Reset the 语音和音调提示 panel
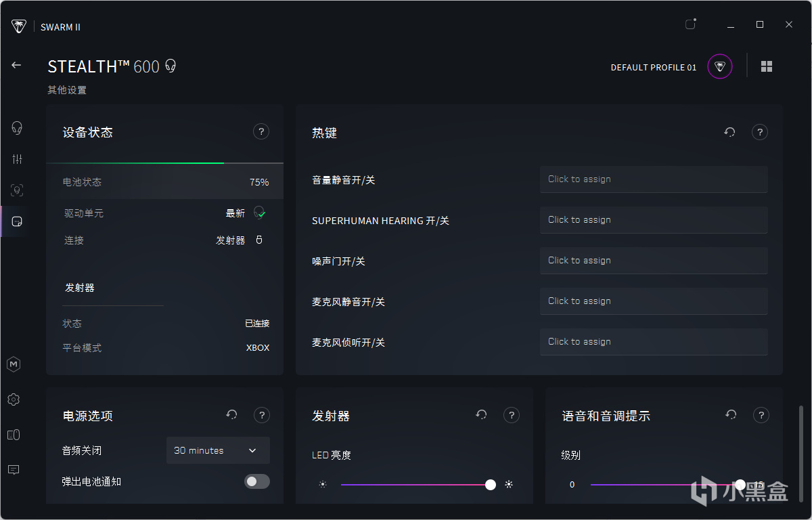Viewport: 812px width, 520px height. 731,415
